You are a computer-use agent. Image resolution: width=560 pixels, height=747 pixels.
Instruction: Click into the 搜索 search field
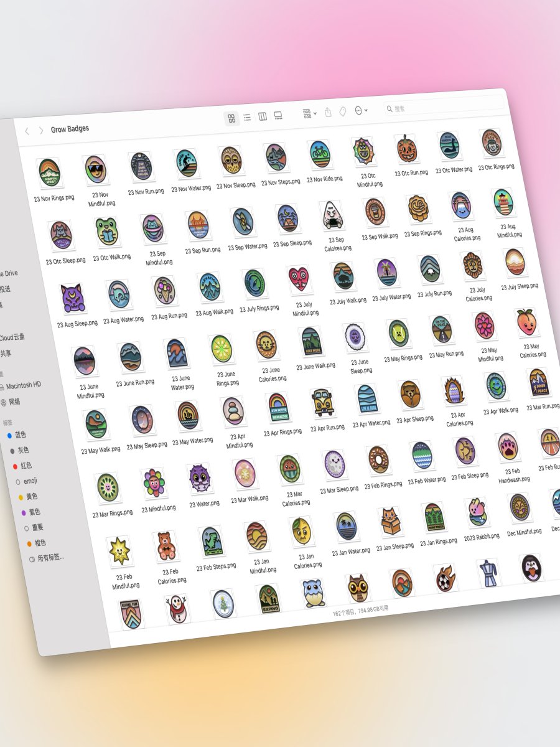pos(443,105)
